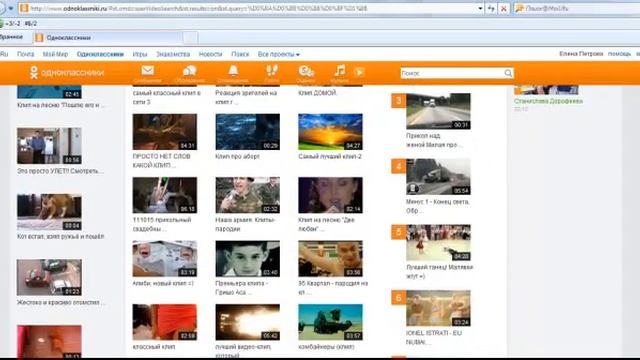The width and height of the screenshot is (640, 360).
Task: Click title text 'Самый лучший клип-2'
Action: [x=330, y=156]
